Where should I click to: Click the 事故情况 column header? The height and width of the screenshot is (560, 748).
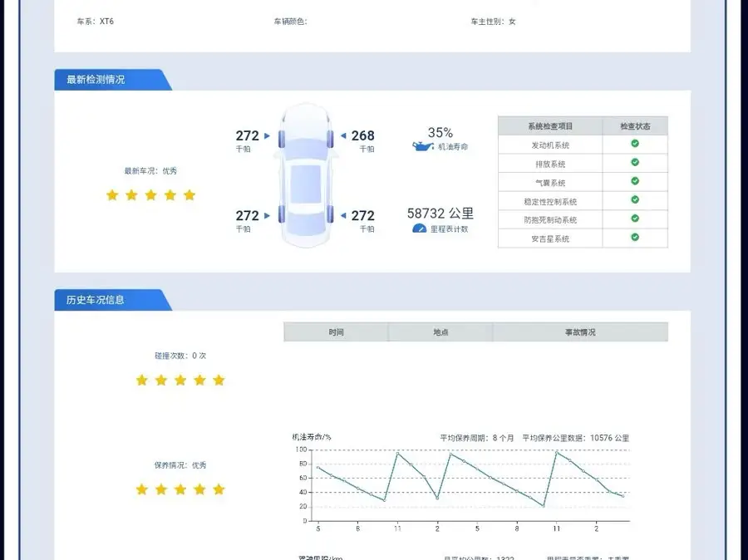tap(580, 332)
